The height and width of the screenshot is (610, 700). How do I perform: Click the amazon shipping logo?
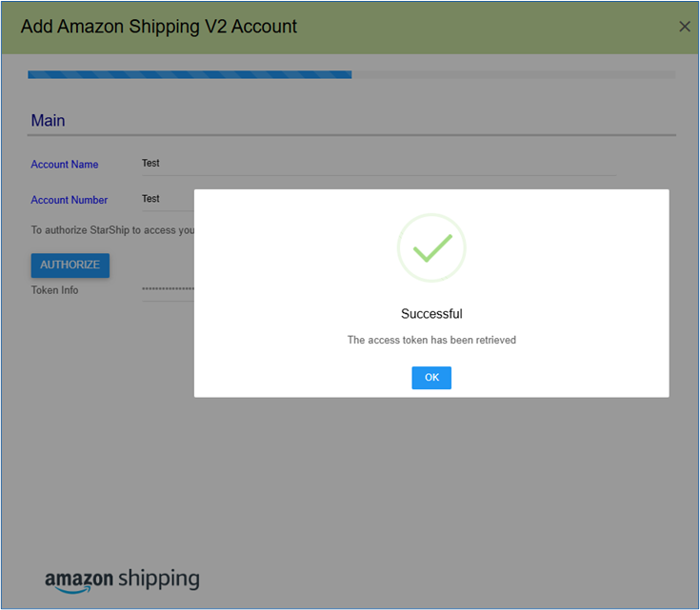click(x=122, y=580)
